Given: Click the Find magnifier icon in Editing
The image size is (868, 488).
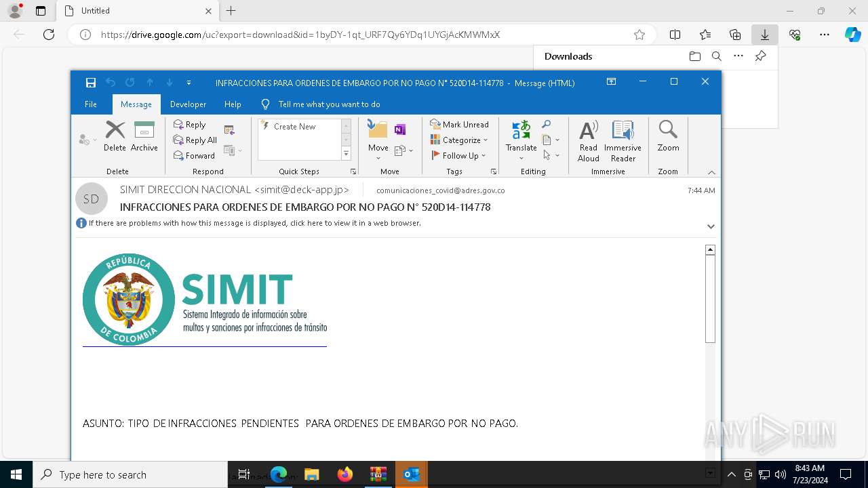Looking at the screenshot, I should coord(546,125).
